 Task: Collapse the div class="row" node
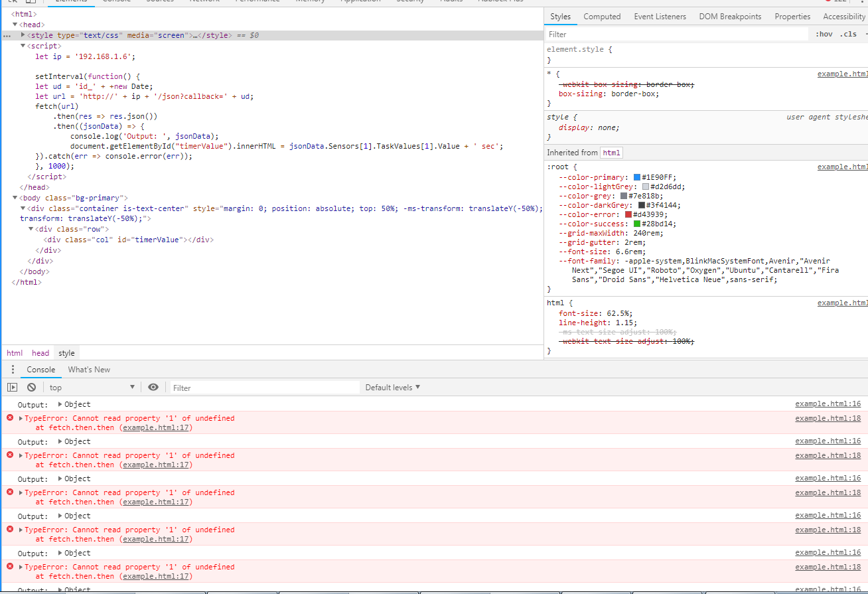31,229
